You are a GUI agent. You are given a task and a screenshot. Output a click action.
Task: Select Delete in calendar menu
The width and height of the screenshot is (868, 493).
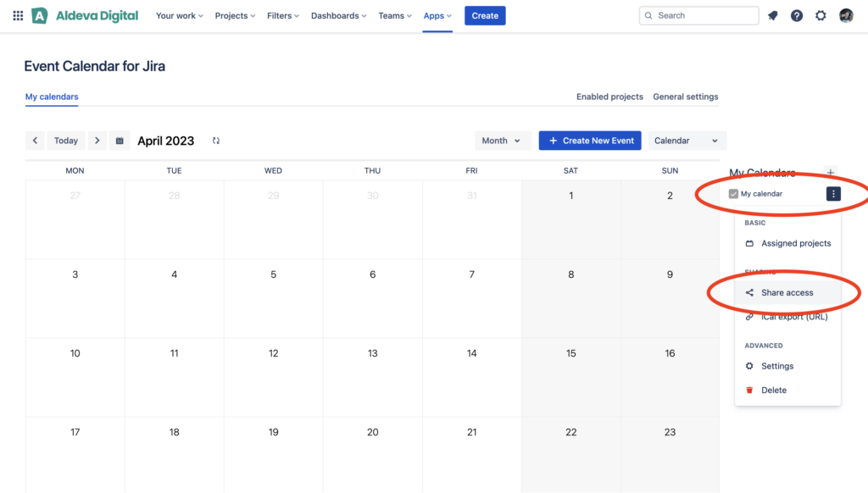[x=787, y=391]
